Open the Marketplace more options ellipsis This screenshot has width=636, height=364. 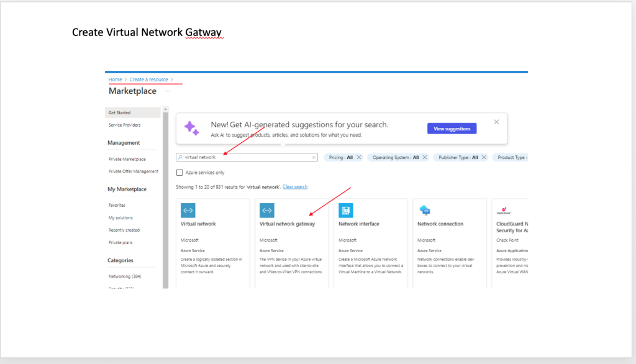tap(167, 91)
